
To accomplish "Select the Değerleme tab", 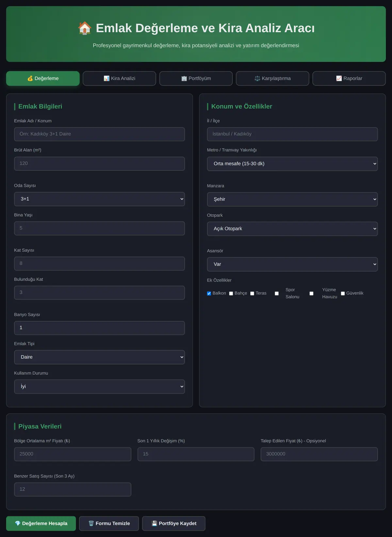I will coord(43,78).
